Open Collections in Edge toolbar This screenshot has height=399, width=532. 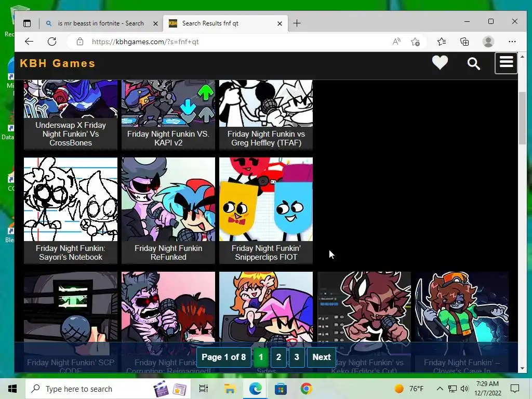(x=464, y=42)
